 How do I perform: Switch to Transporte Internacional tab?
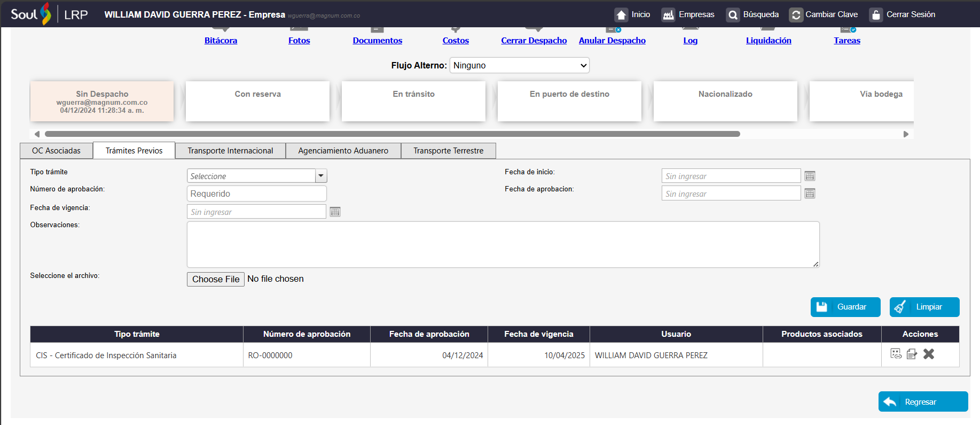pyautogui.click(x=230, y=151)
